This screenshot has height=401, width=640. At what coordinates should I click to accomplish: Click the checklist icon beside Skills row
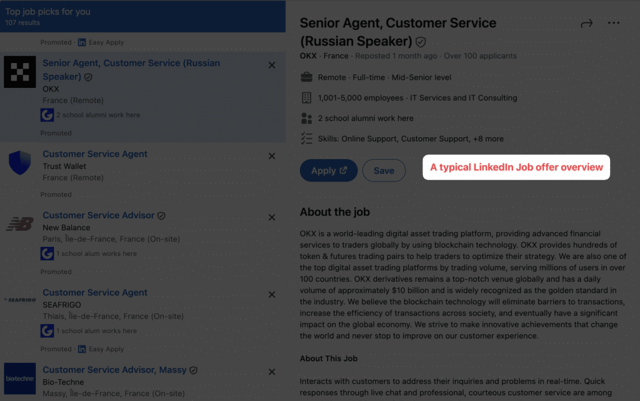click(x=307, y=138)
